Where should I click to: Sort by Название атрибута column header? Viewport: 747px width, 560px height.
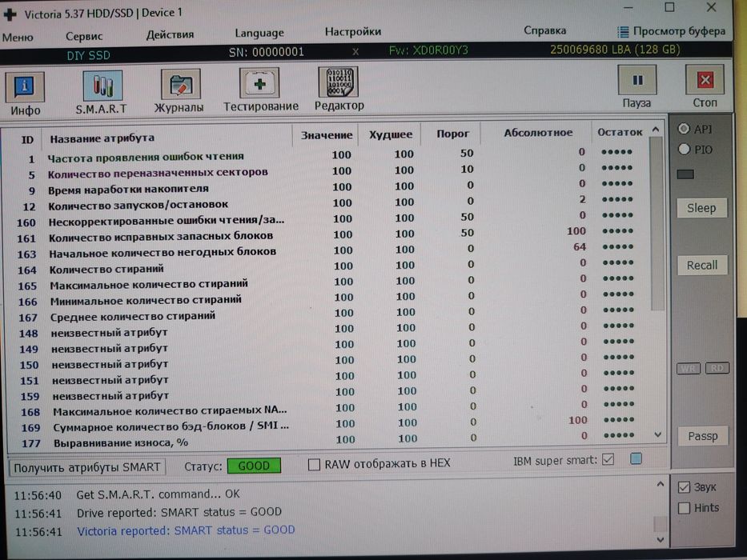point(102,138)
